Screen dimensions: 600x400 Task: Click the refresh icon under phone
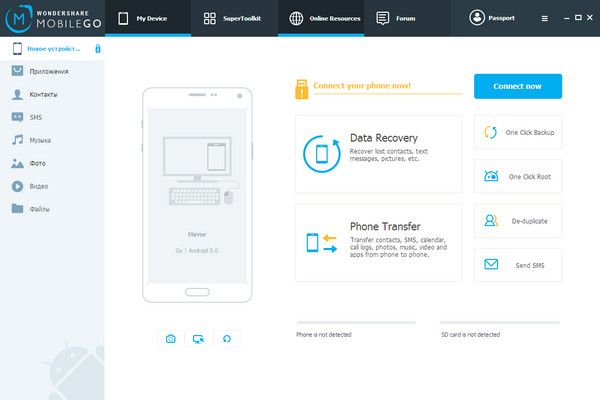coord(227,339)
